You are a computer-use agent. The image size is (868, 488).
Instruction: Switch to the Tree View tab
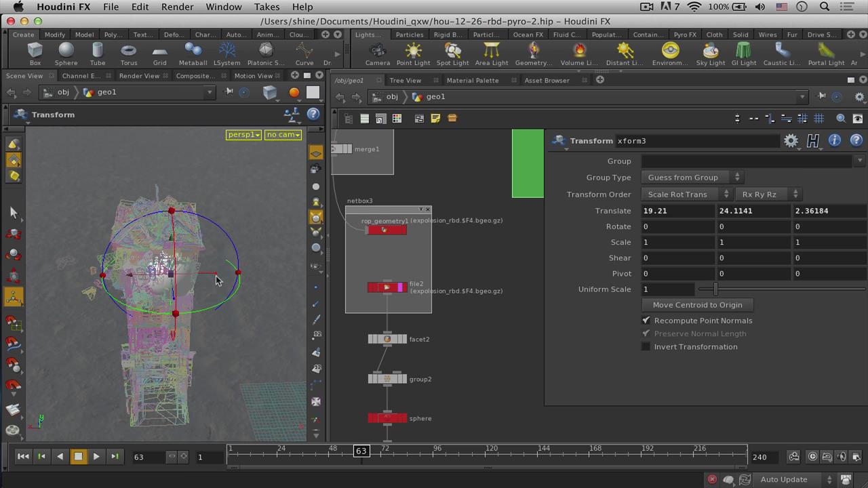click(405, 81)
